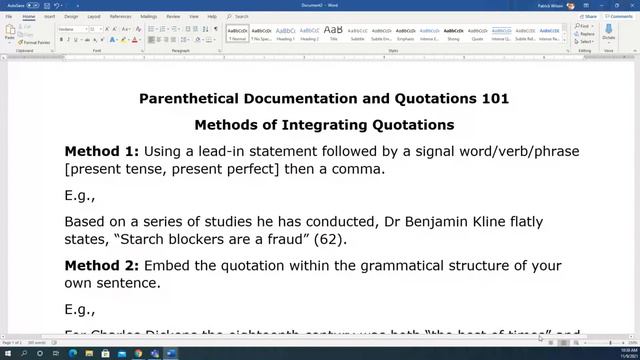Toggle subscript formatting
The width and height of the screenshot is (640, 360).
[95, 40]
